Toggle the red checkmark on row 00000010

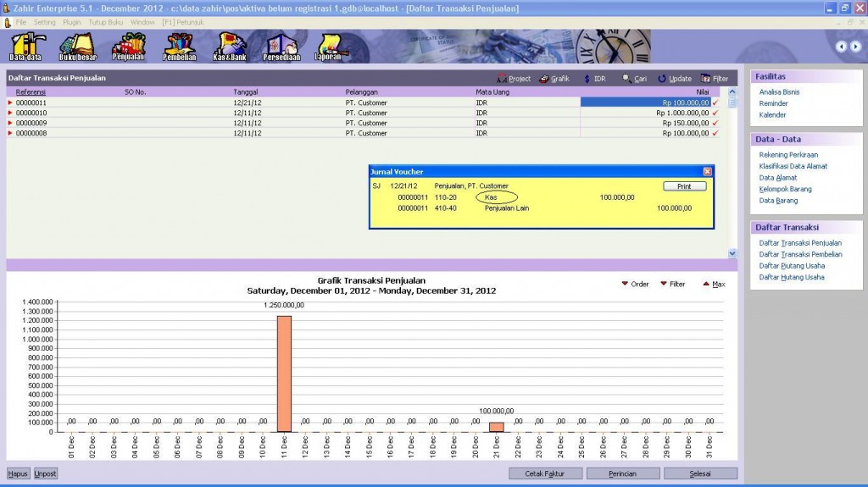tap(715, 113)
